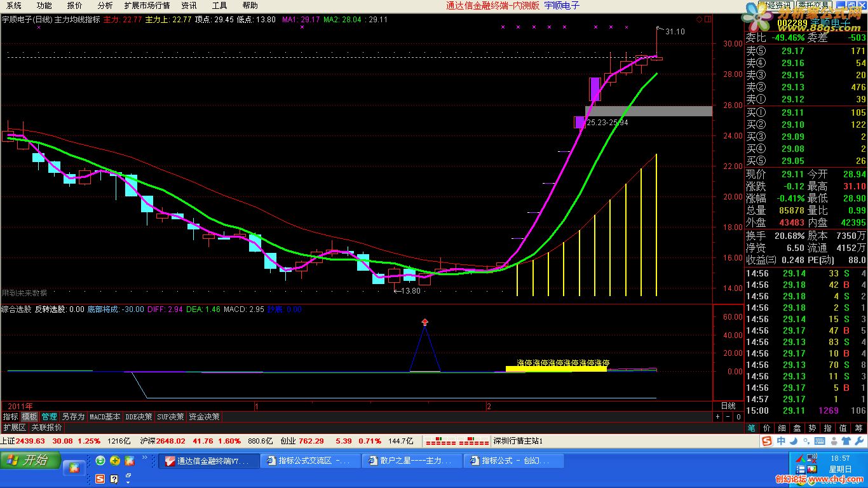Select the 价 tab in the quote panel

[x=767, y=428]
